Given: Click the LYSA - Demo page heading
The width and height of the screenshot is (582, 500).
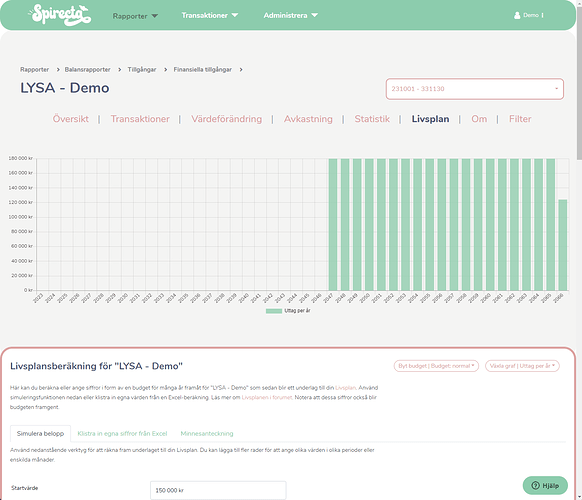Looking at the screenshot, I should [65, 88].
